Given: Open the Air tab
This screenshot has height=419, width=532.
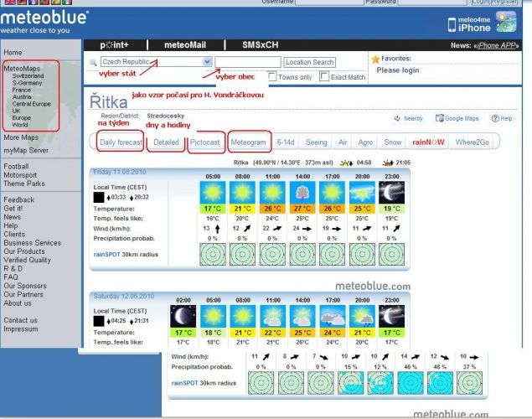Looking at the screenshot, I should point(343,142).
